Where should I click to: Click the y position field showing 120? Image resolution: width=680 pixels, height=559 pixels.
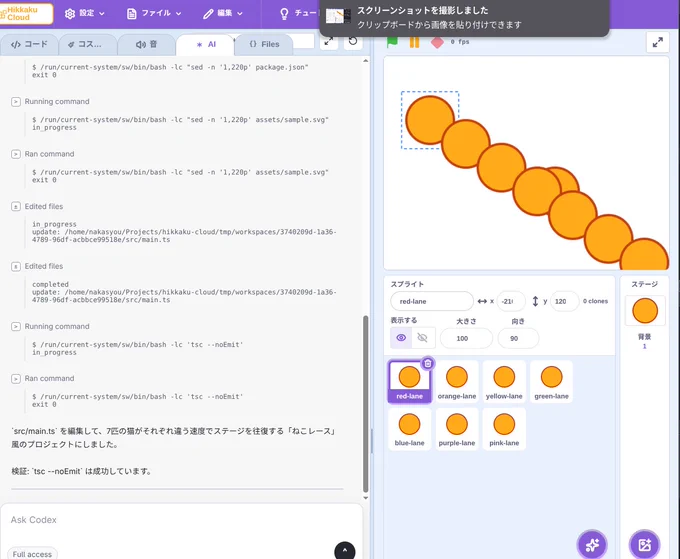point(564,301)
